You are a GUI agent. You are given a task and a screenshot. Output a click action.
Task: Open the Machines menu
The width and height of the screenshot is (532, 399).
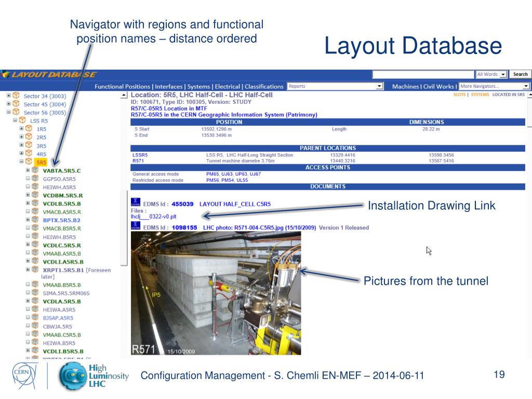point(405,87)
